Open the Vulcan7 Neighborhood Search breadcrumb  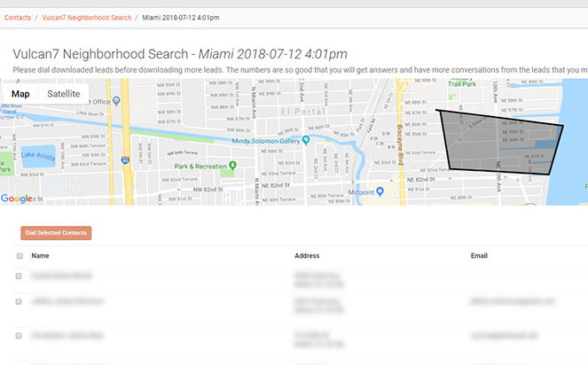(87, 18)
